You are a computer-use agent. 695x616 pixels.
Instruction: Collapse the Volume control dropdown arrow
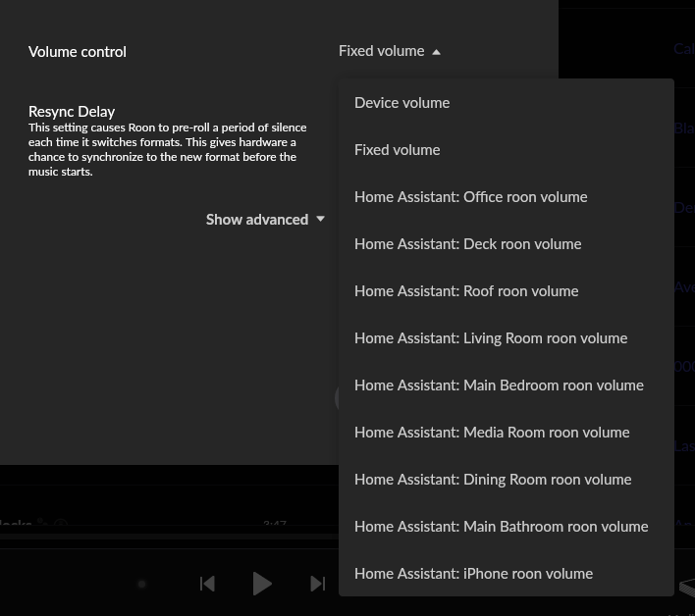pos(436,52)
